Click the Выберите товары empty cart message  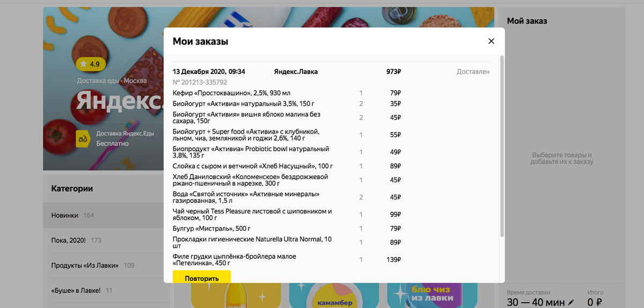(x=561, y=158)
